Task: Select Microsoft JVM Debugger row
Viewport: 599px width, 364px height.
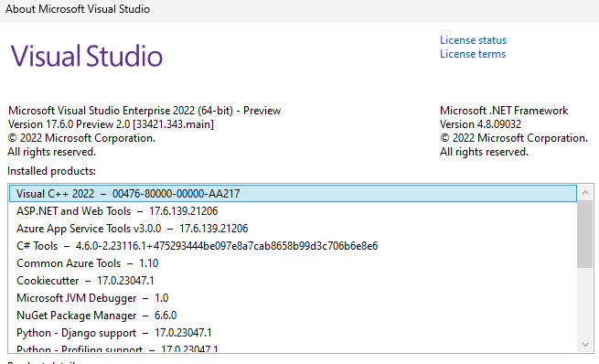Action: (x=293, y=298)
